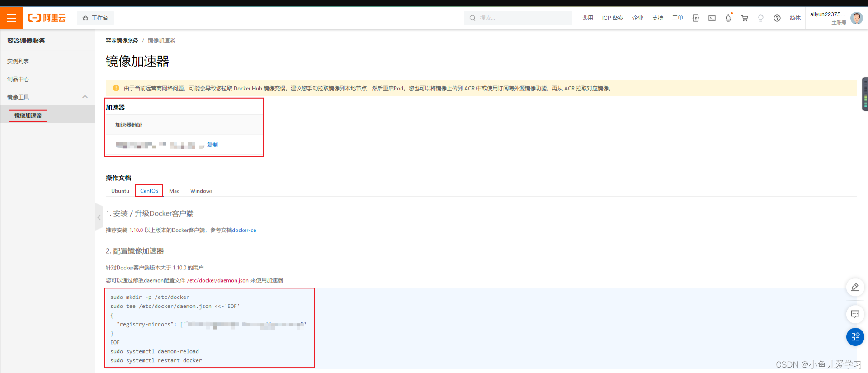Focus the top search box

[518, 18]
